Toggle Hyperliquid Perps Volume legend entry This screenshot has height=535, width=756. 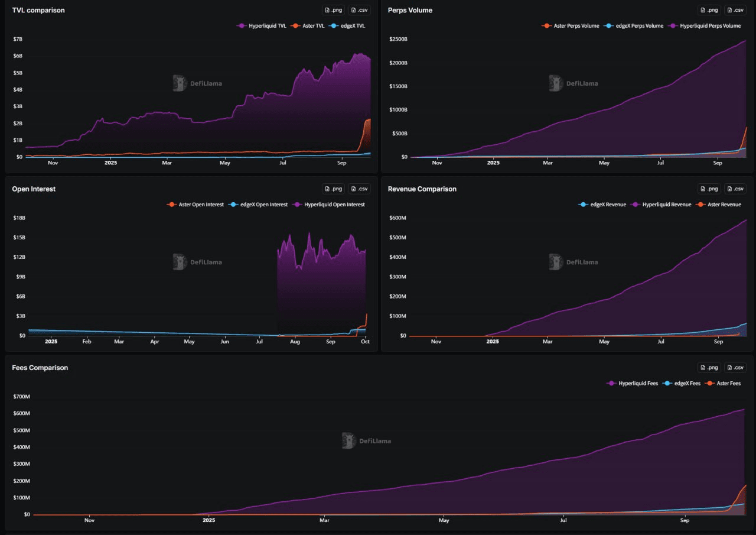(x=705, y=26)
